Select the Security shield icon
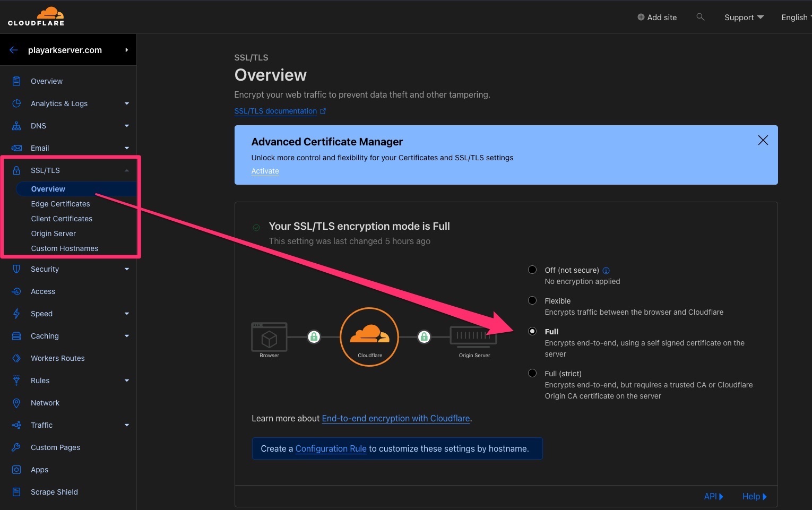This screenshot has height=510, width=812. (x=17, y=269)
